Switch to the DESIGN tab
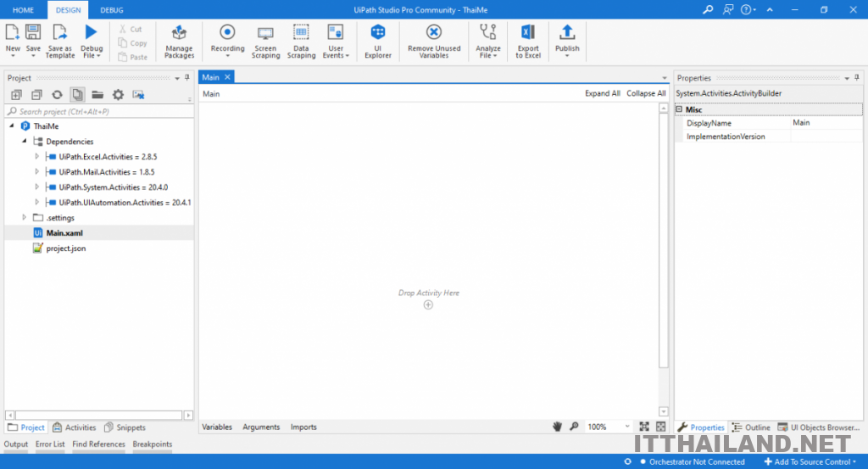This screenshot has height=469, width=868. pos(68,10)
